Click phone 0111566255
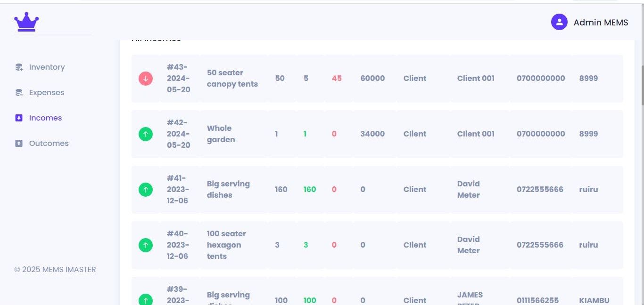The width and height of the screenshot is (644, 305). 537,300
